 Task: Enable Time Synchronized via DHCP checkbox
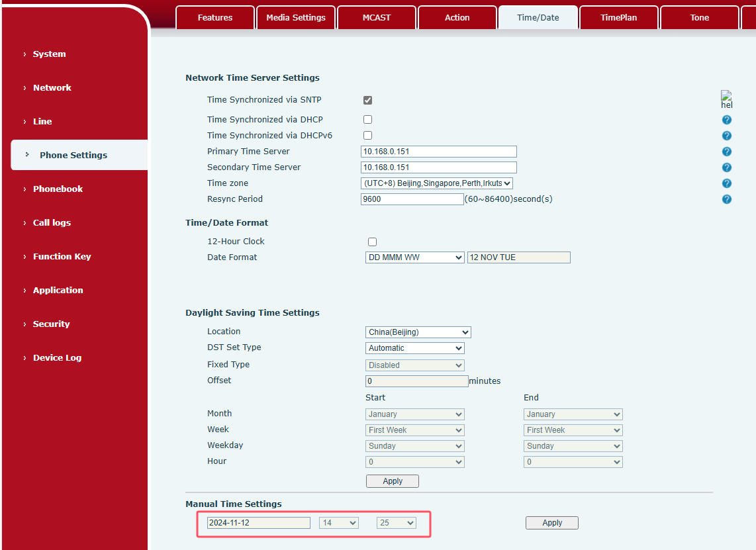pos(367,120)
